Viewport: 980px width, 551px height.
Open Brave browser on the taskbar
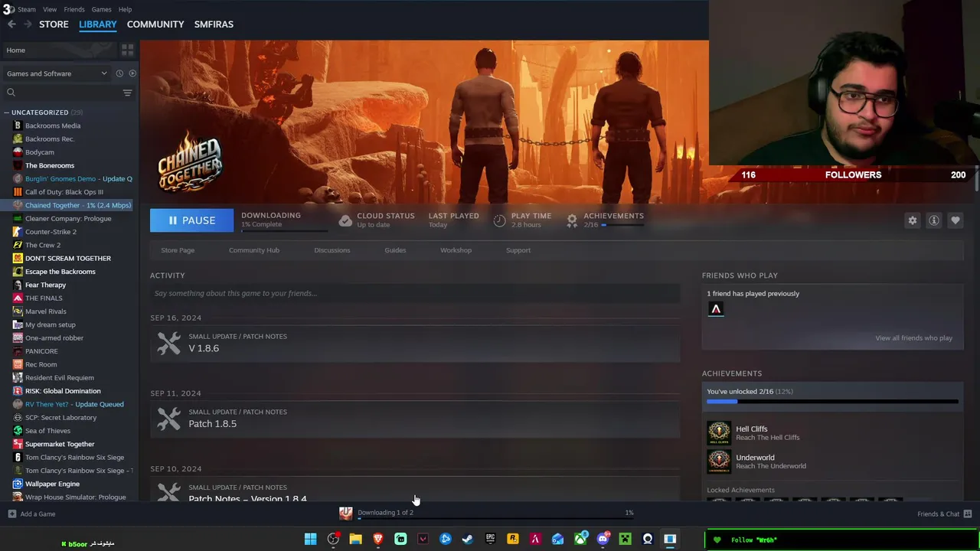377,539
